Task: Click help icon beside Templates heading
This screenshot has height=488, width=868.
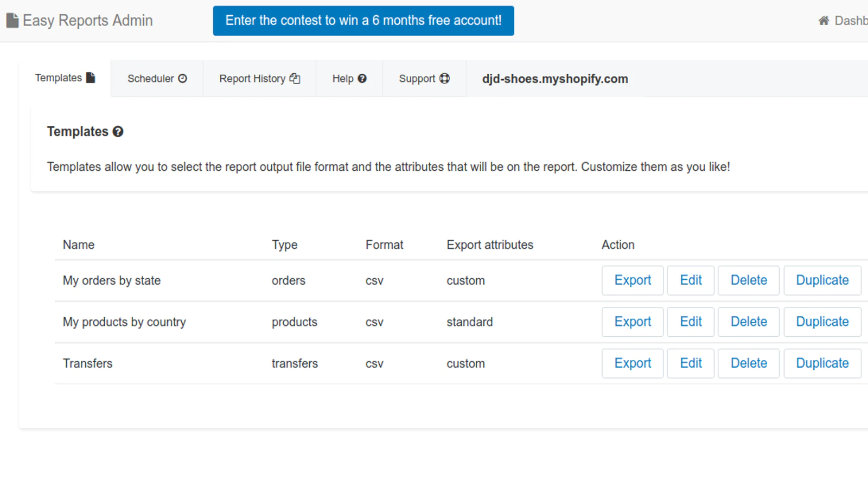Action: coord(118,132)
